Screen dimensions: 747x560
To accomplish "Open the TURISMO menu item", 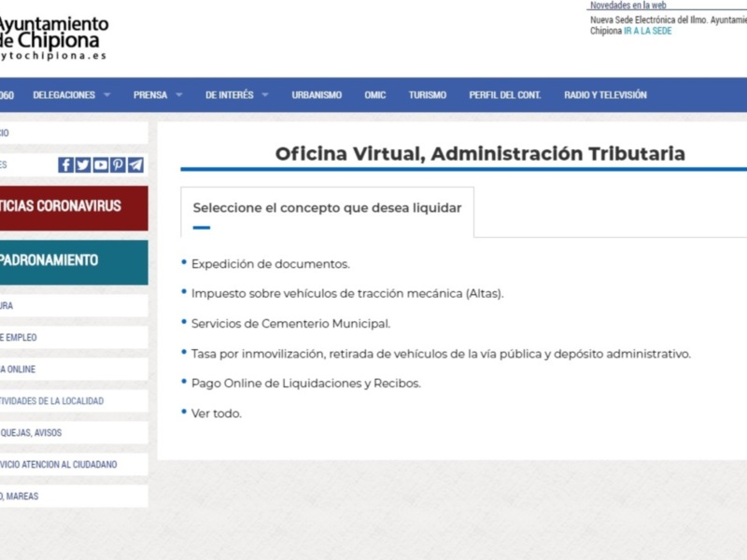I will [428, 94].
